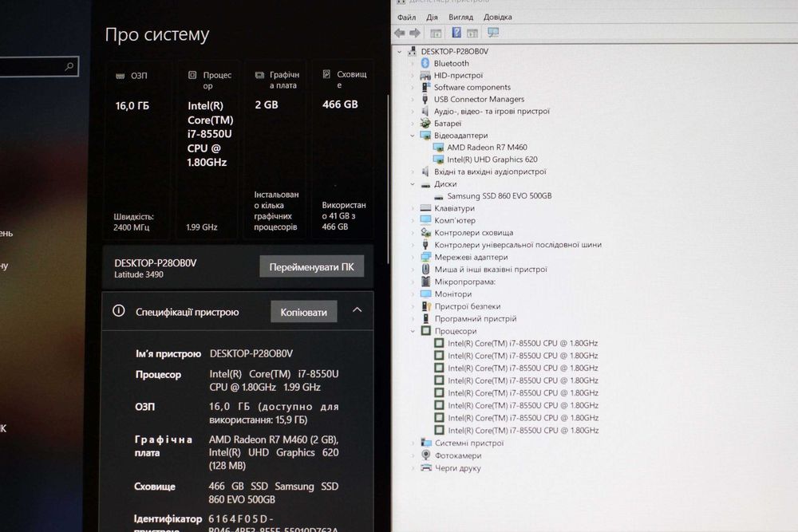Open the Файл menu

[406, 18]
